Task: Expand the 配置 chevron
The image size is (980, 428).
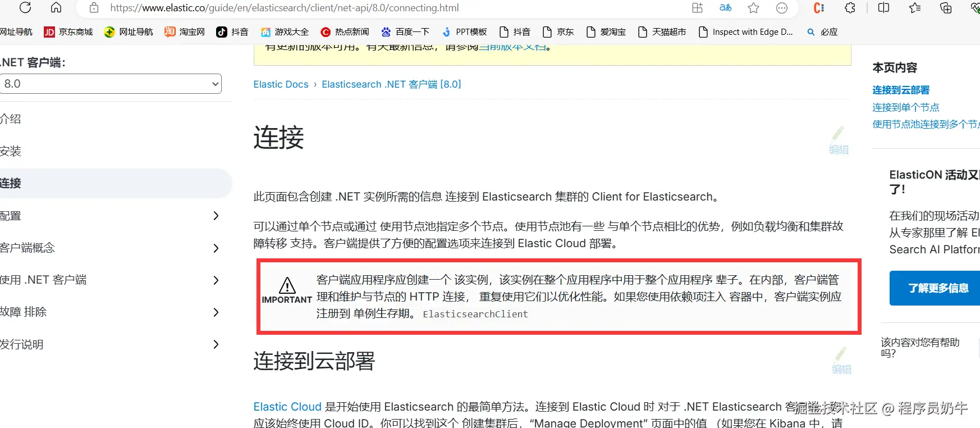Action: [216, 216]
